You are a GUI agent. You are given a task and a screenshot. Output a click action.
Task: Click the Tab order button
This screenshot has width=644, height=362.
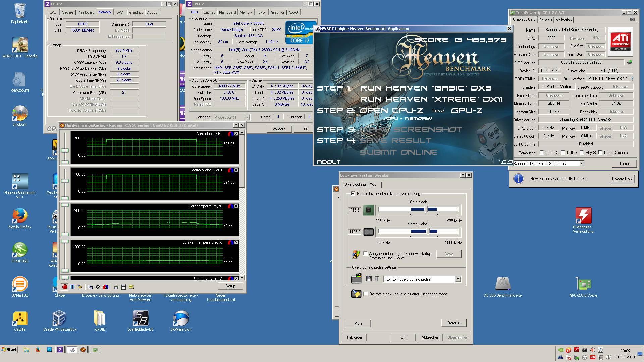click(x=355, y=337)
